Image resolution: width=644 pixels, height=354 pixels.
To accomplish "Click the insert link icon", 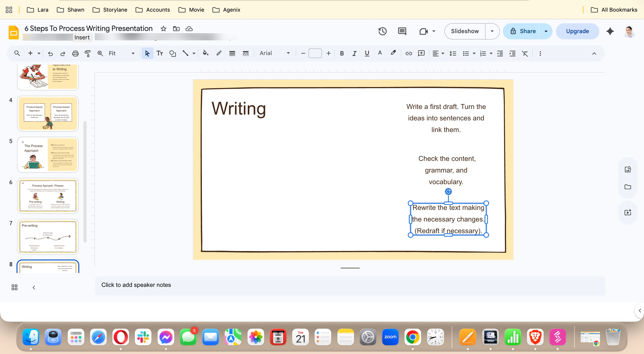I will 409,53.
